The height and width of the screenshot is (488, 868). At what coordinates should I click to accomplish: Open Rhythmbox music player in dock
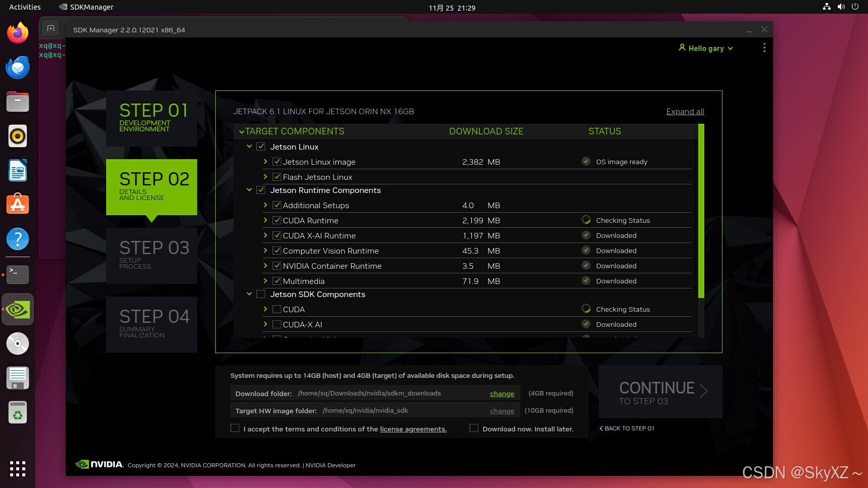(18, 136)
